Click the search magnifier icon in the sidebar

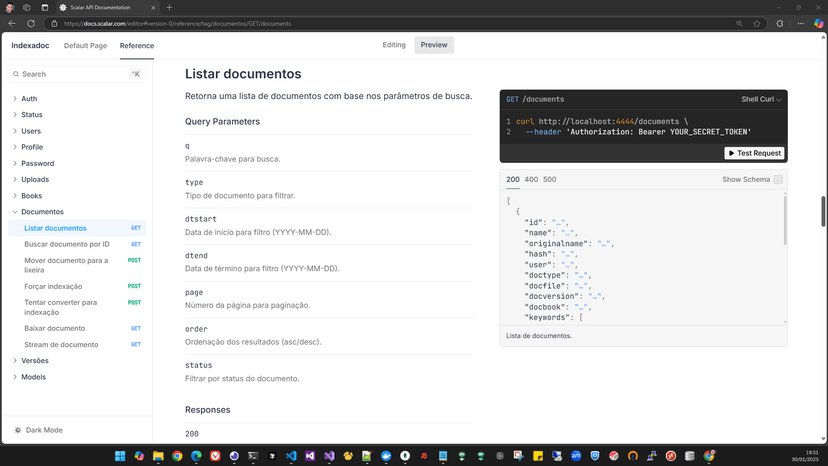[x=16, y=74]
